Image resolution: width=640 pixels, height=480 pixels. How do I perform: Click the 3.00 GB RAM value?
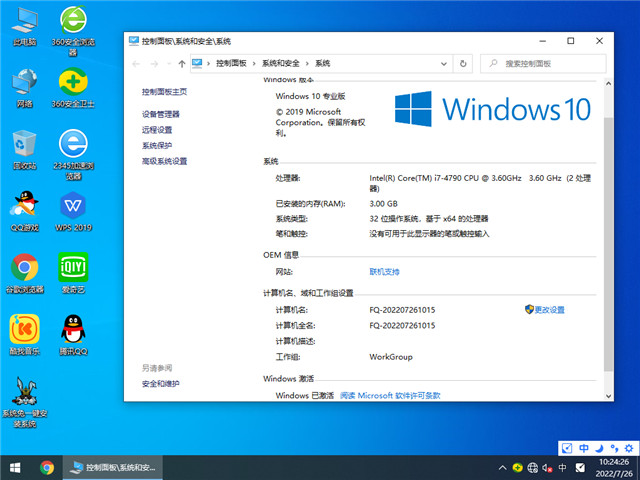click(x=383, y=204)
